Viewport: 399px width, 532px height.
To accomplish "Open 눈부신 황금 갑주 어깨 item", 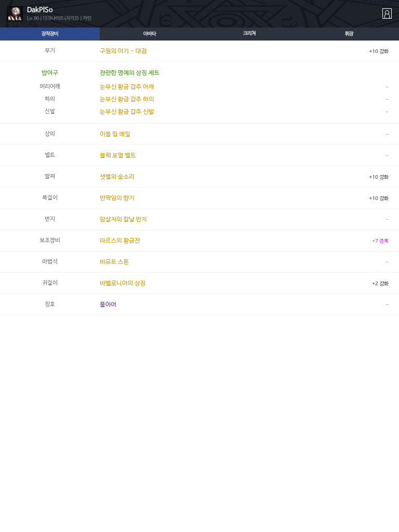I will (x=127, y=87).
